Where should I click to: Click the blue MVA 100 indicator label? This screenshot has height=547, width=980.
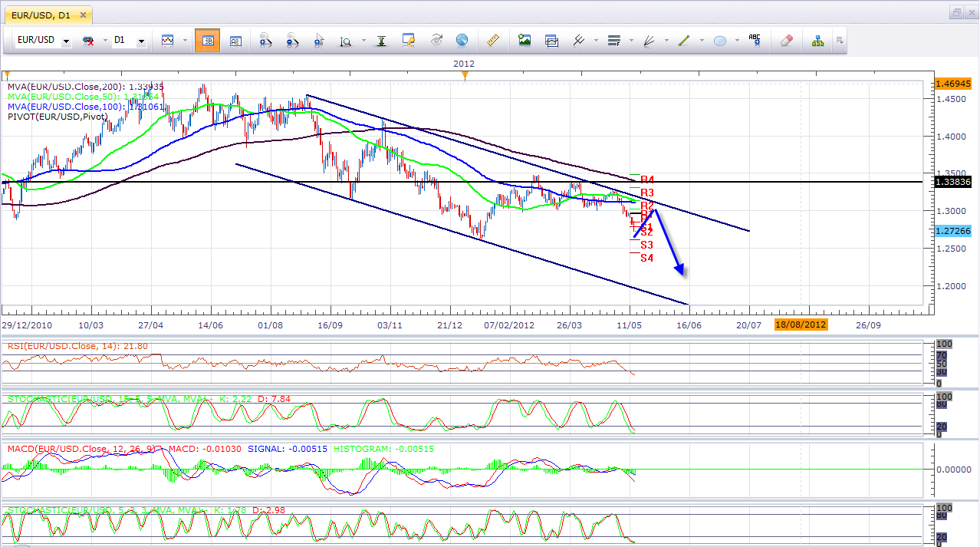[x=84, y=107]
